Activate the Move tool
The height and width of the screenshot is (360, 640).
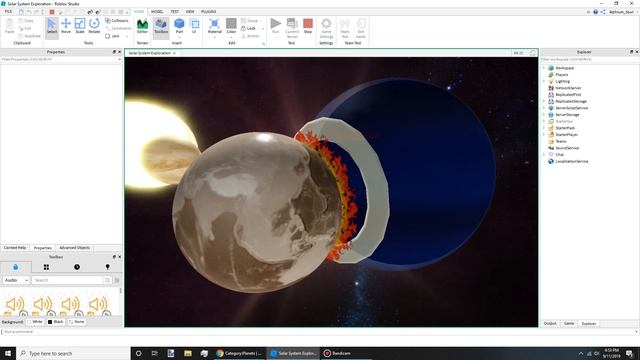coord(66,27)
